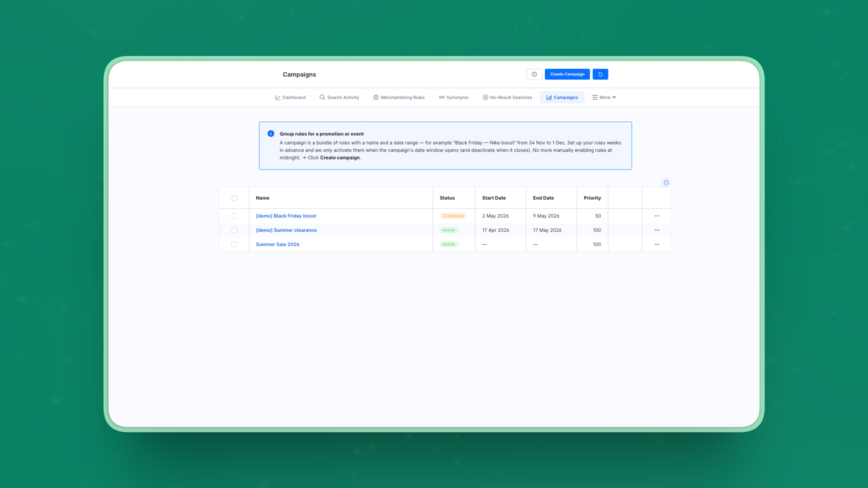The image size is (868, 488).
Task: Check the box for Summer Sale 2026
Action: tap(234, 244)
